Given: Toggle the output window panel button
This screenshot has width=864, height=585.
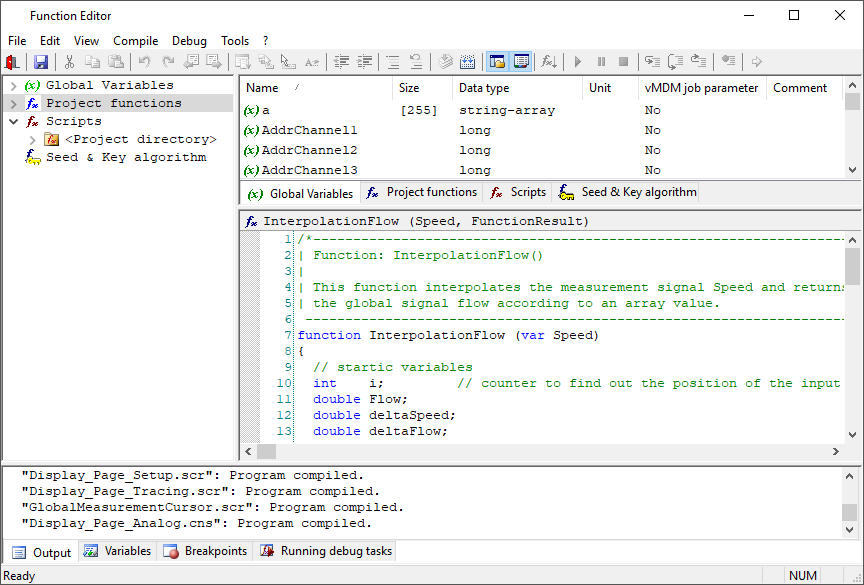Looking at the screenshot, I should (x=521, y=62).
